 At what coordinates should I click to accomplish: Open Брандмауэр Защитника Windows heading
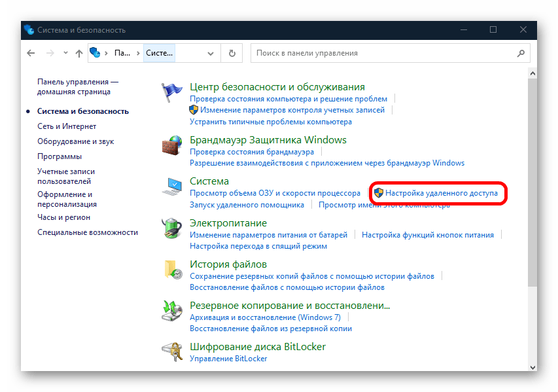[268, 140]
